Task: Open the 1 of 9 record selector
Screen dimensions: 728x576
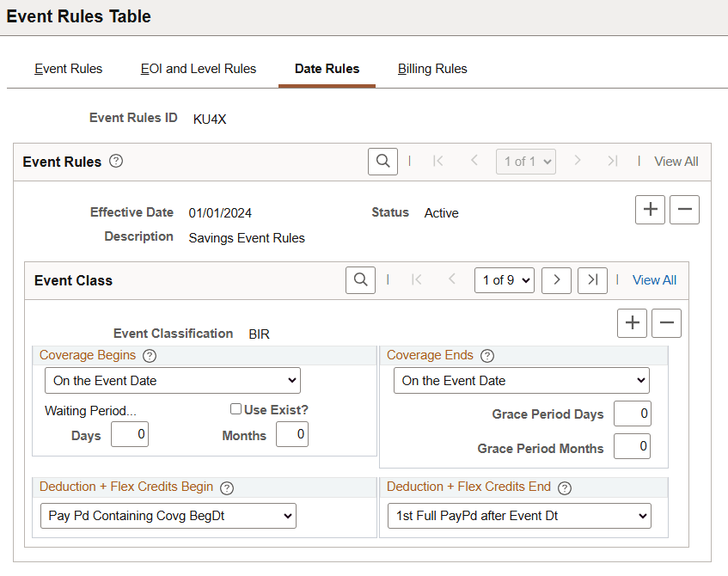Action: click(504, 279)
